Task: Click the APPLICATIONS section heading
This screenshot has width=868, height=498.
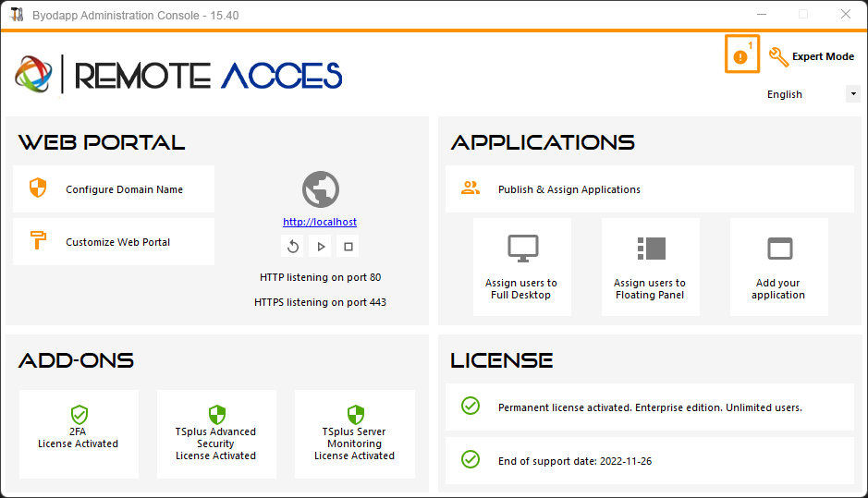Action: (x=543, y=142)
